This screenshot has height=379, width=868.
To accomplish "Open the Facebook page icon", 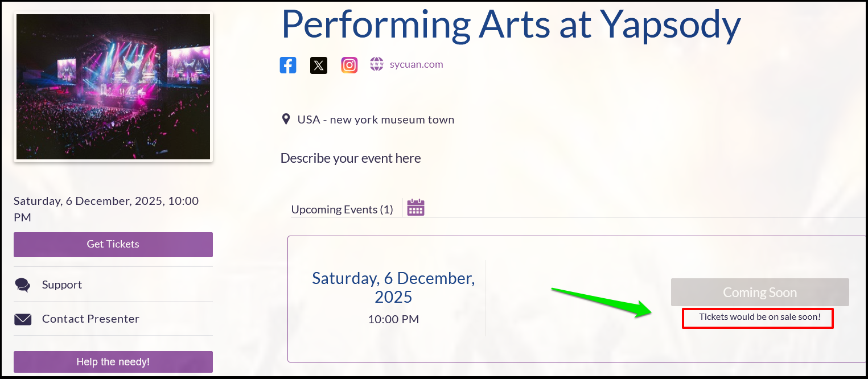I will click(x=288, y=65).
